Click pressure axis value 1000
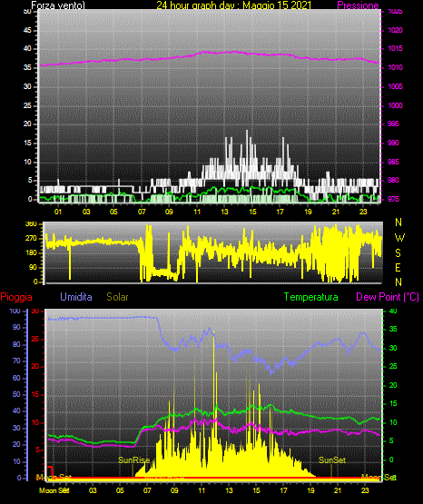Image resolution: width=423 pixels, height=504 pixels. pyautogui.click(x=395, y=105)
